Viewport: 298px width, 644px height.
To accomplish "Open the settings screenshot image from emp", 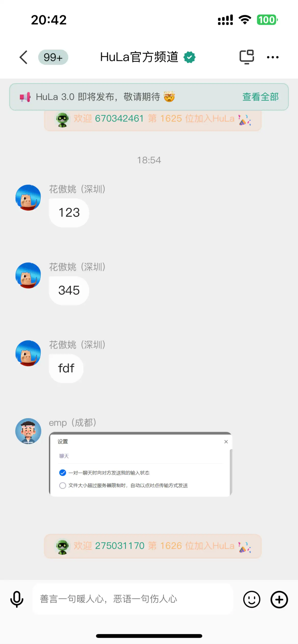I will pyautogui.click(x=140, y=464).
